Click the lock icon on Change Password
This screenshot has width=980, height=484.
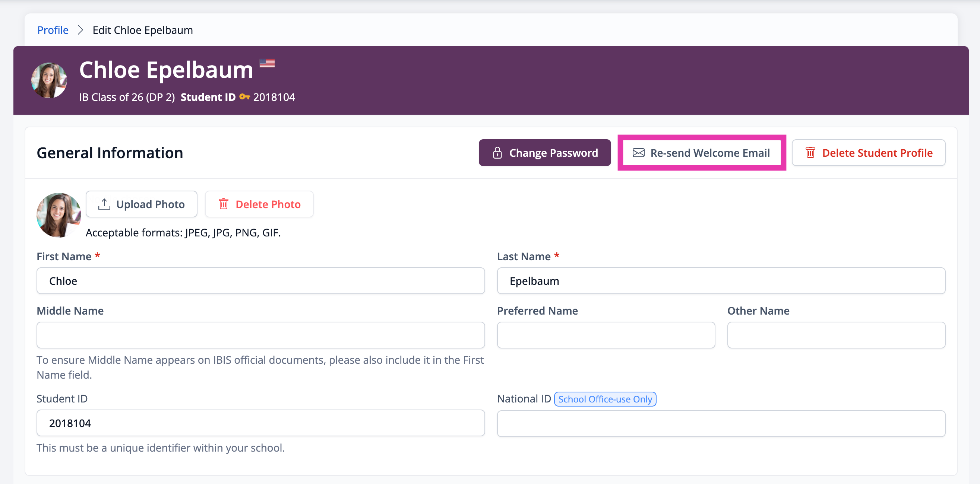click(497, 153)
